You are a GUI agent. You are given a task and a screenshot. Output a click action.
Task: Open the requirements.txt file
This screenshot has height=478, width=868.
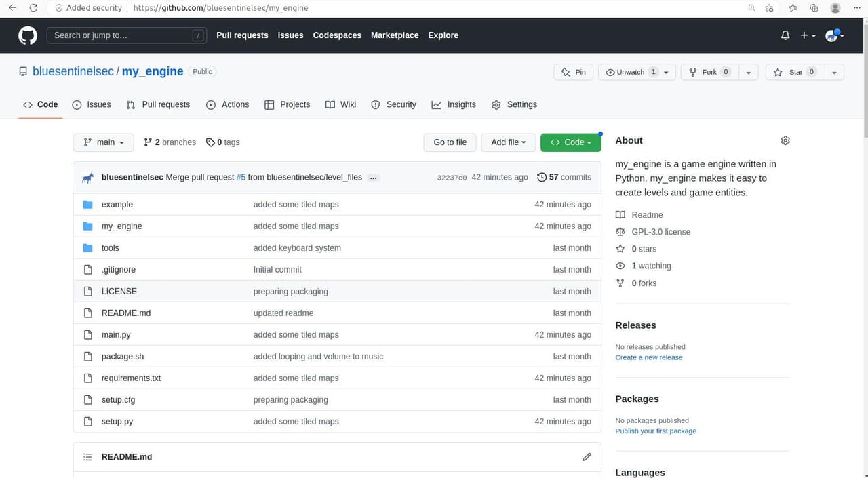point(131,378)
